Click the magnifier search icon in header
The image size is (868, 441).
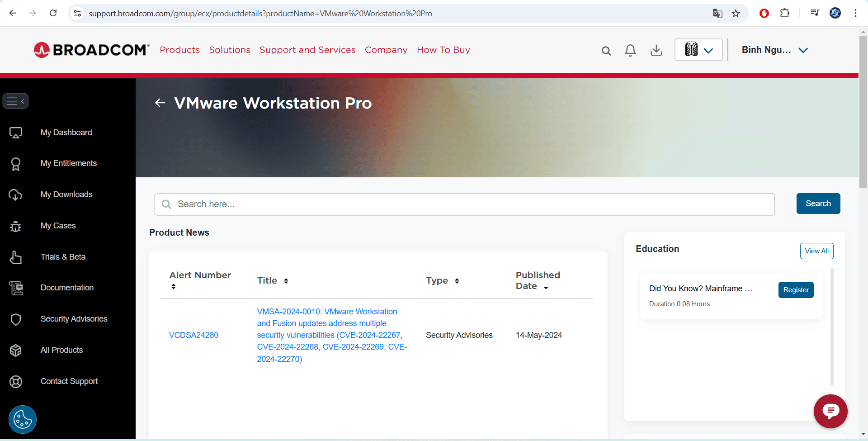pyautogui.click(x=606, y=51)
